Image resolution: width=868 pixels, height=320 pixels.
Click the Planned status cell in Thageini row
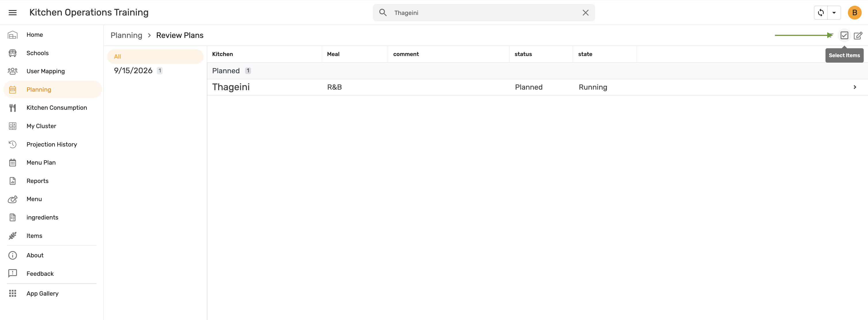(528, 87)
